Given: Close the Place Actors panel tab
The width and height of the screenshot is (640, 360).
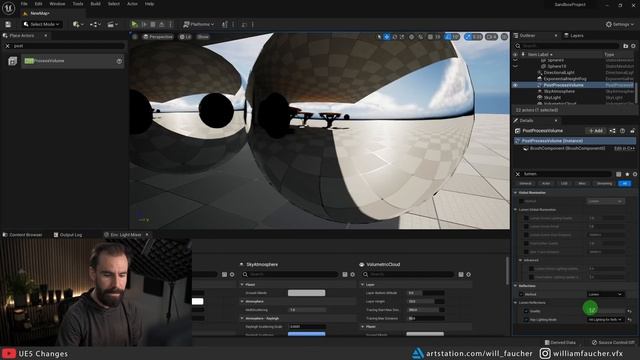Looking at the screenshot, I should [46, 36].
